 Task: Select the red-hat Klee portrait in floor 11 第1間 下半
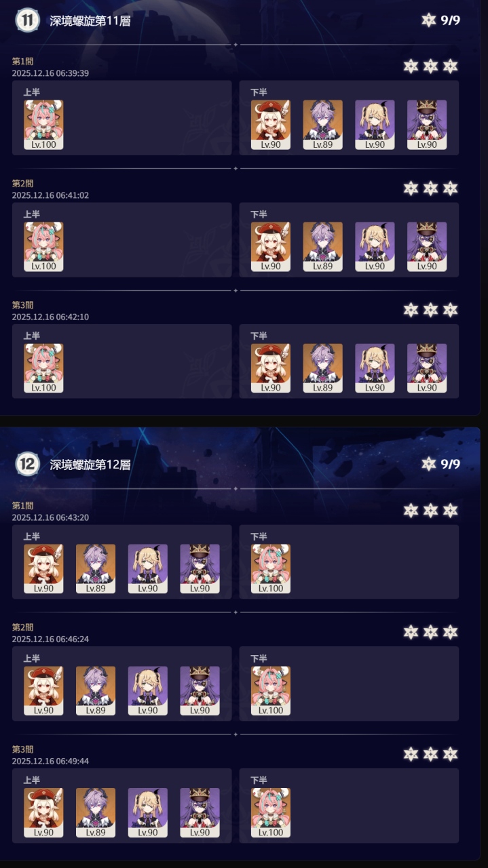271,125
